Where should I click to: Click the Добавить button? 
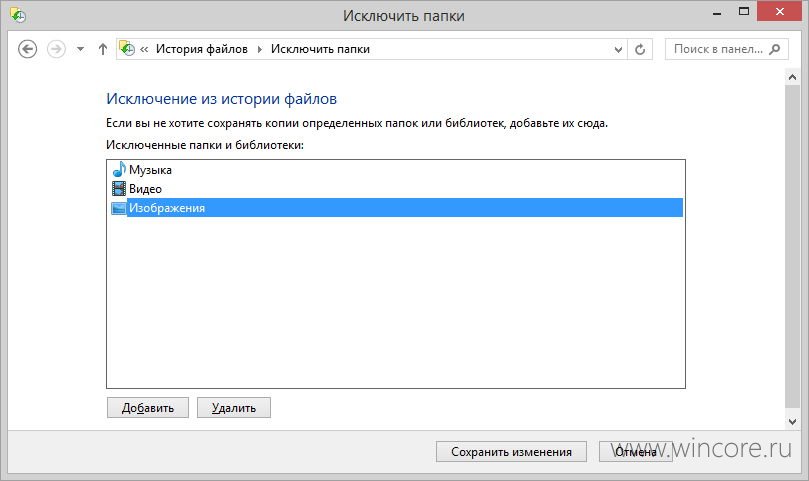[148, 408]
